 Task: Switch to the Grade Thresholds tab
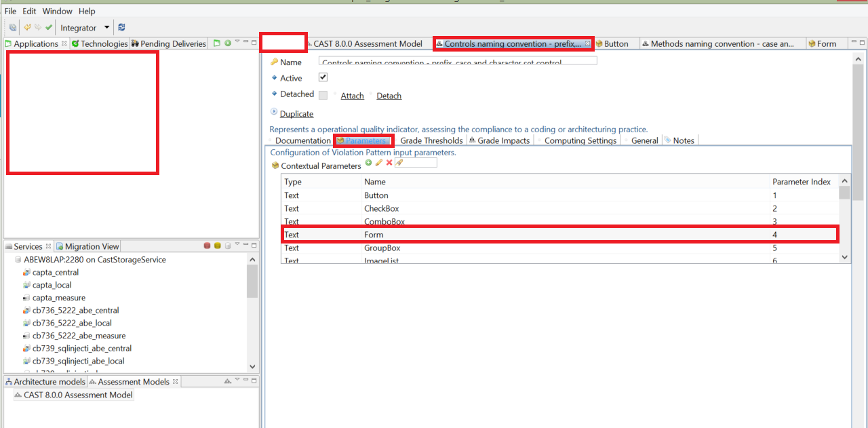[x=431, y=140]
